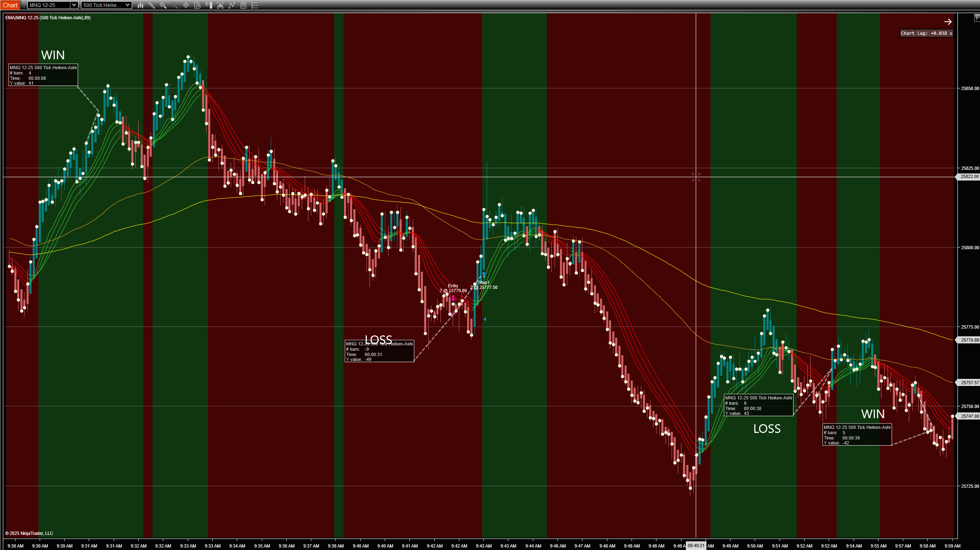980x550 pixels.
Task: Select the drawing tools pencil icon
Action: click(152, 5)
